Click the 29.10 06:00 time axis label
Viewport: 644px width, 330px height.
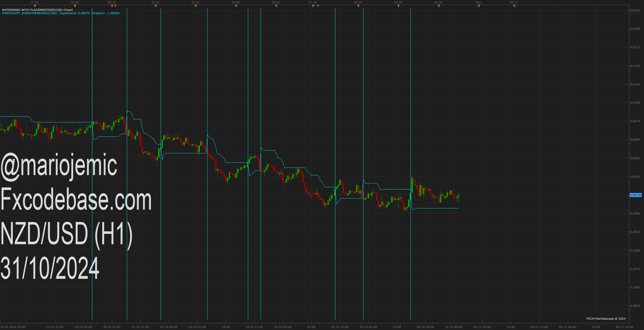[368, 327]
